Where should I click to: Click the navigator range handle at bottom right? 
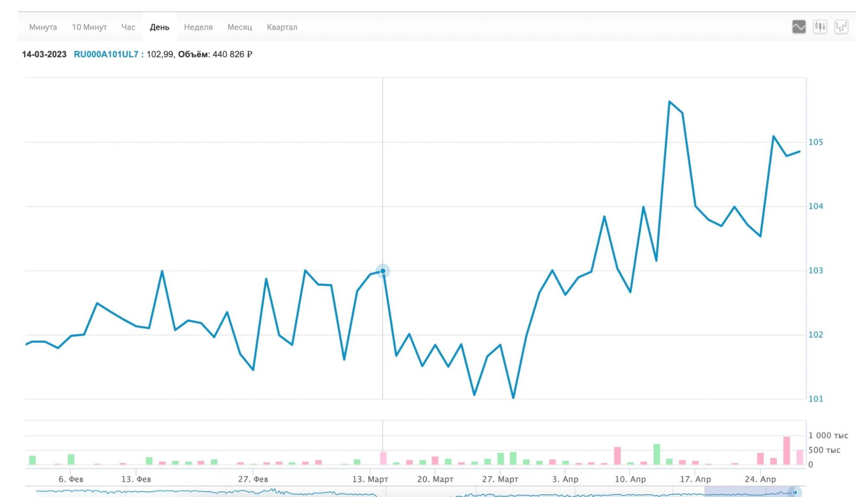[x=795, y=492]
